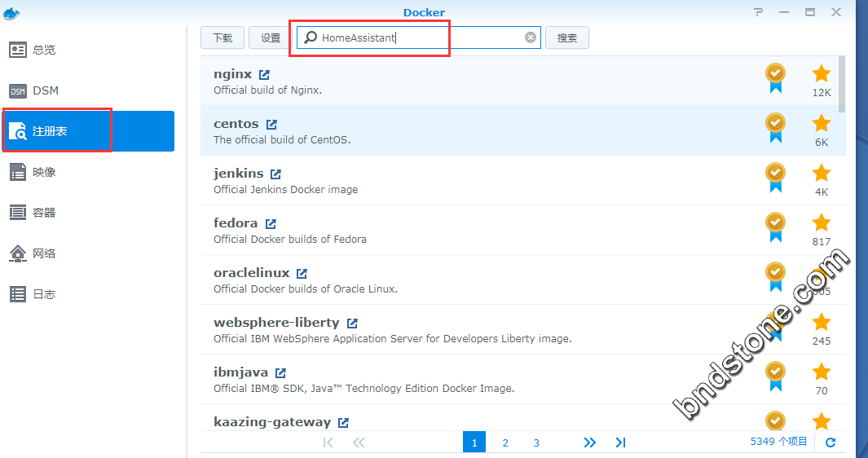Click the 下载 download button

[223, 37]
